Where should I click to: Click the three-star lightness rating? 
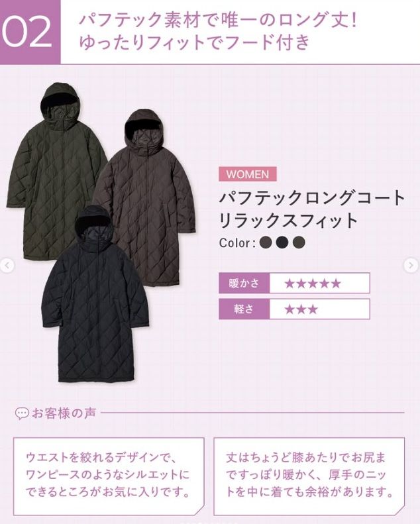point(301,309)
